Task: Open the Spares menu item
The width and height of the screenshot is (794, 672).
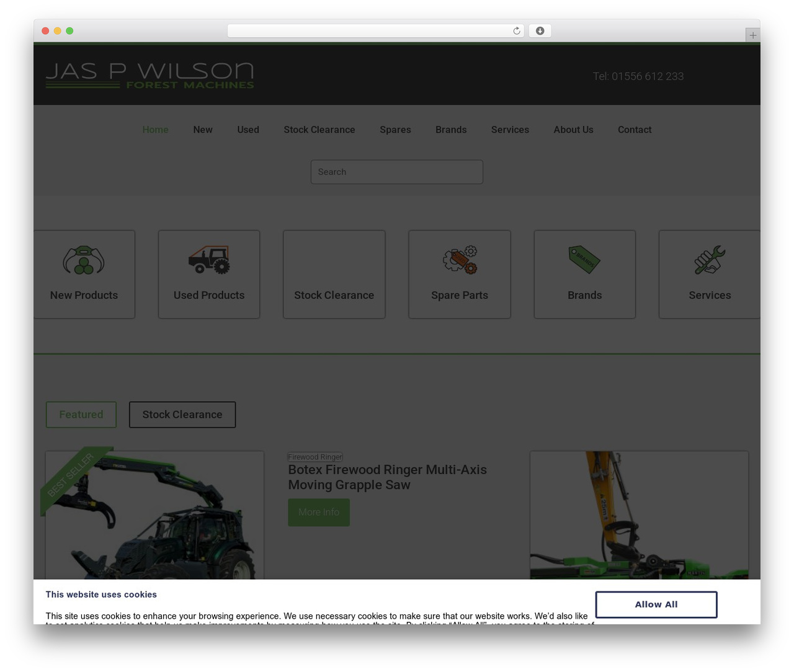Action: (x=395, y=130)
